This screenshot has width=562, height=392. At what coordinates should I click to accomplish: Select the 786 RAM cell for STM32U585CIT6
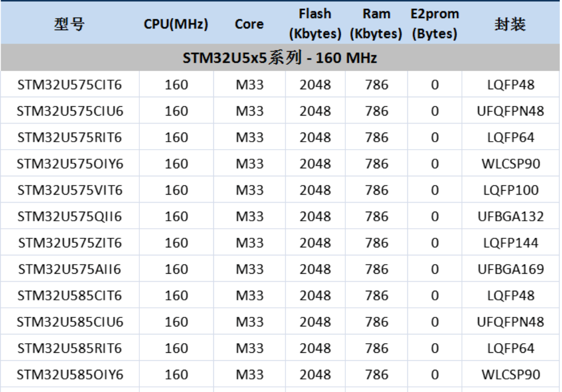pyautogui.click(x=377, y=295)
